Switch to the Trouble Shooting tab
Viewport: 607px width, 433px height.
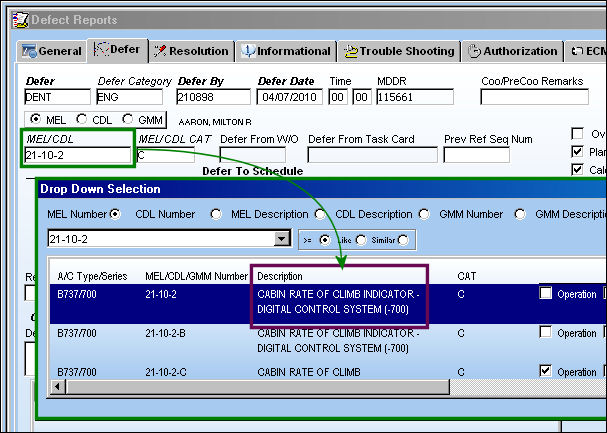(399, 51)
